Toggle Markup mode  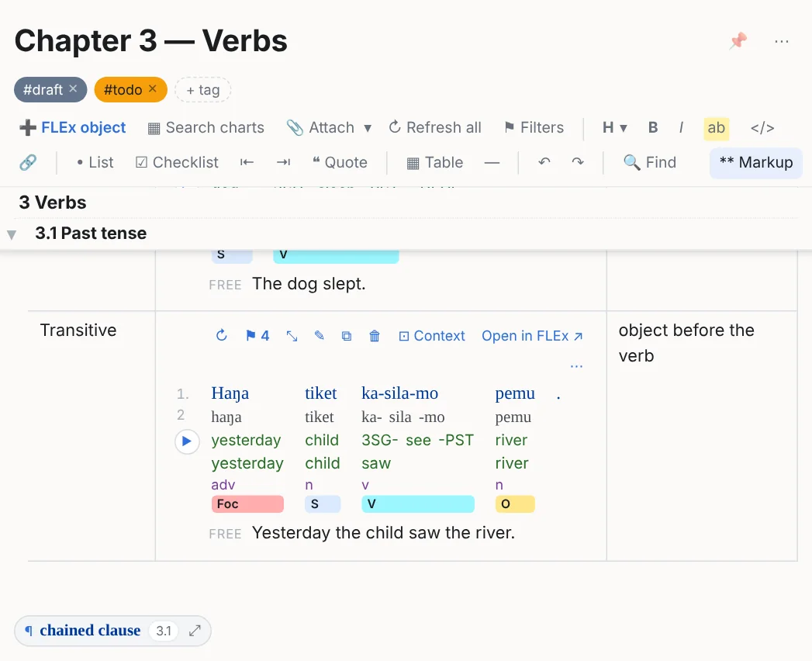(756, 163)
